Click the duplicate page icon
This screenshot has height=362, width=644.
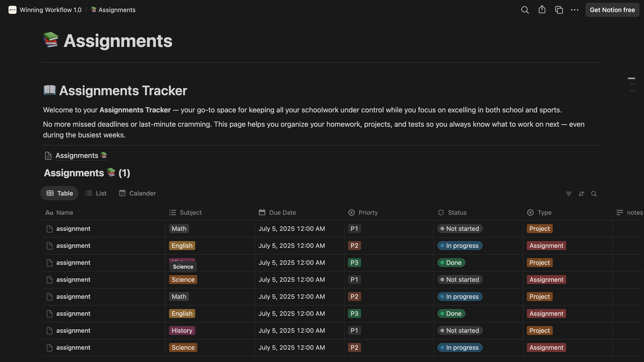[x=559, y=10]
